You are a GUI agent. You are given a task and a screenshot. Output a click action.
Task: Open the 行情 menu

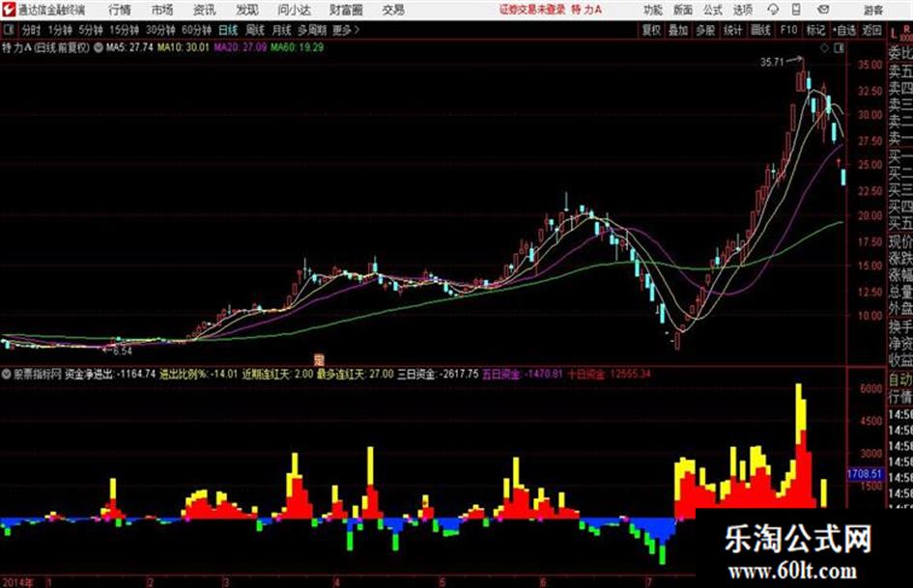pos(120,10)
